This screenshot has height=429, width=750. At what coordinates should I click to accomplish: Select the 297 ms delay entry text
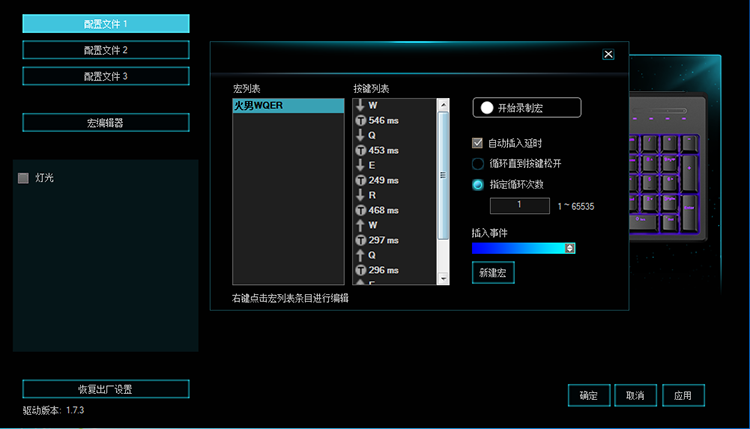coord(383,240)
